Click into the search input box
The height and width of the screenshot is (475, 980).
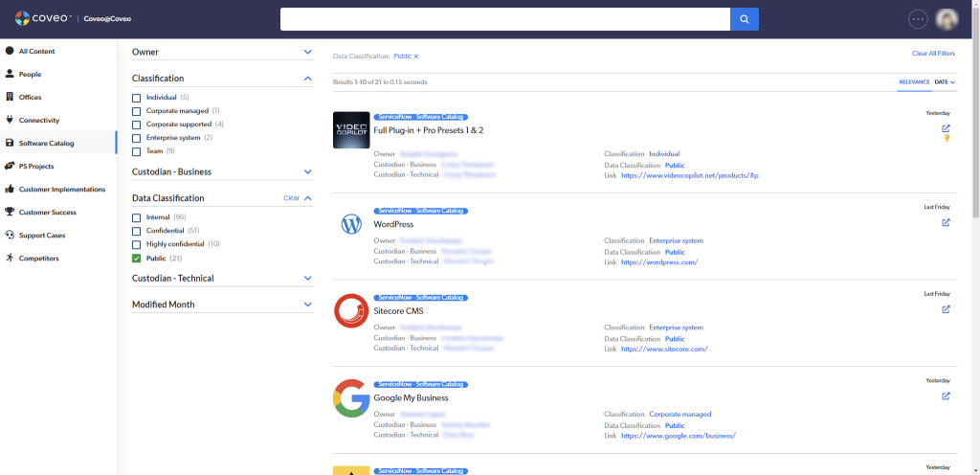click(x=504, y=19)
